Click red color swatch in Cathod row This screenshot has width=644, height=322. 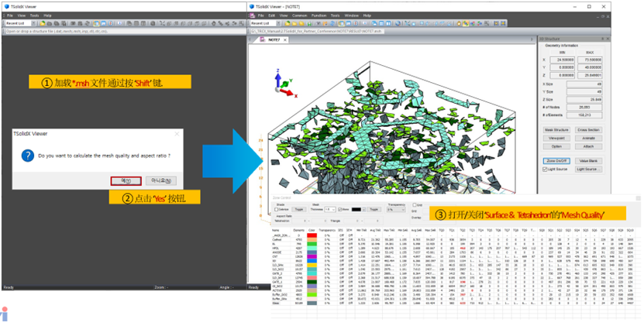point(312,240)
